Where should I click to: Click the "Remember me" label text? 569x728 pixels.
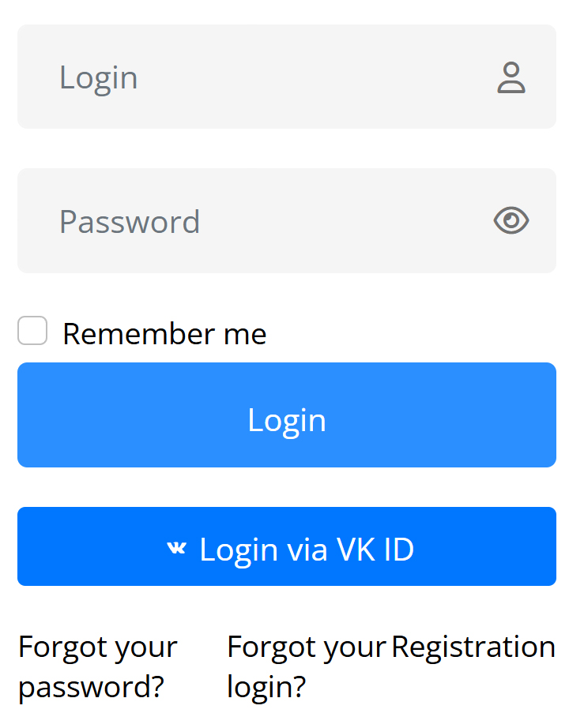point(164,334)
